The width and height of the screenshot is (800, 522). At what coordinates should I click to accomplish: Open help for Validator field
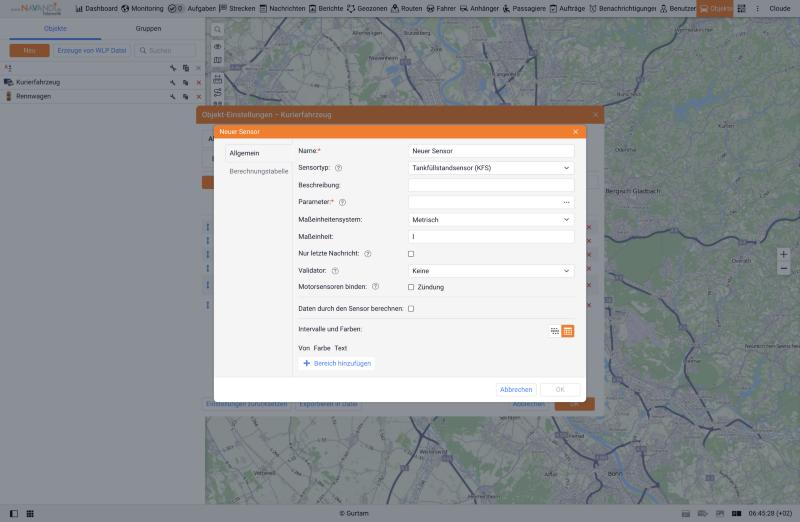335,271
